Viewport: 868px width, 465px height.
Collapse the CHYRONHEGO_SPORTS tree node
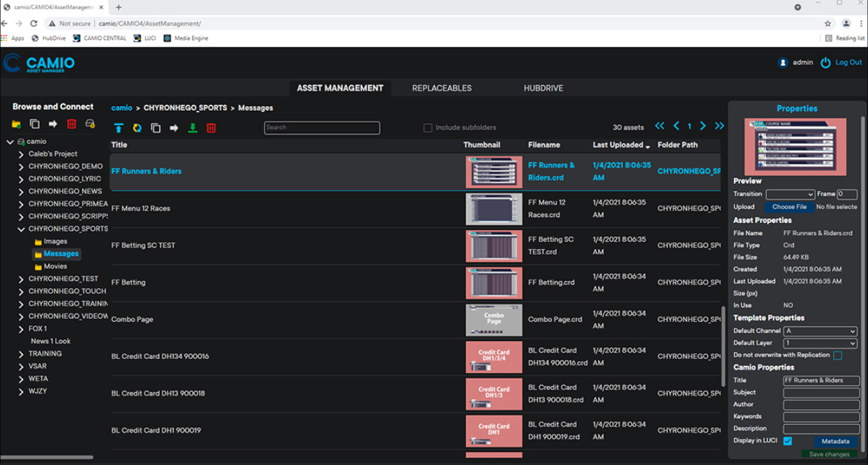20,228
